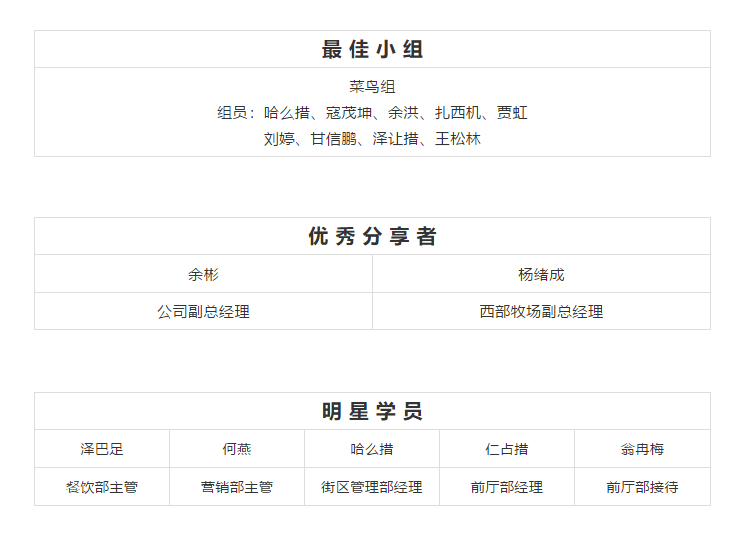
Task: Click the 组员 member list first line
Action: [372, 113]
